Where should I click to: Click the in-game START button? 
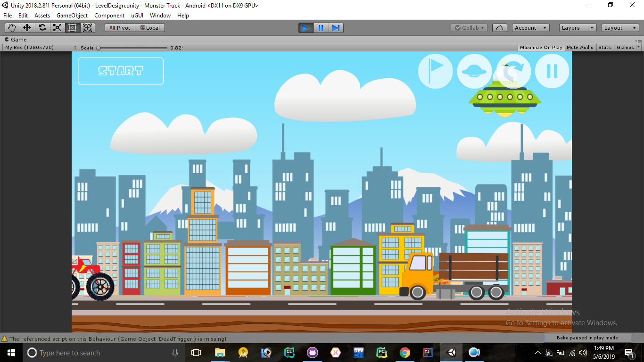click(x=121, y=71)
